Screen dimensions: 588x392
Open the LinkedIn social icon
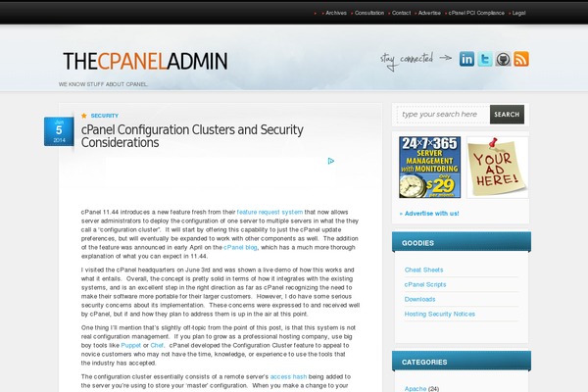pyautogui.click(x=466, y=59)
